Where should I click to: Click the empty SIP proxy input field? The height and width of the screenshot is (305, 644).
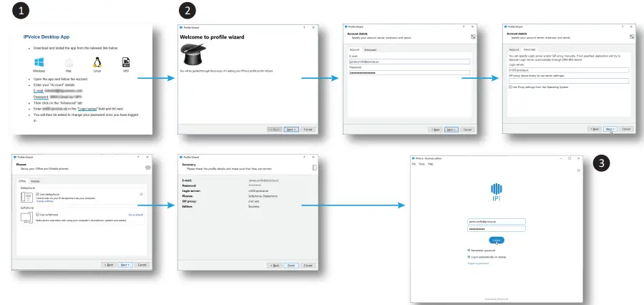[569, 81]
